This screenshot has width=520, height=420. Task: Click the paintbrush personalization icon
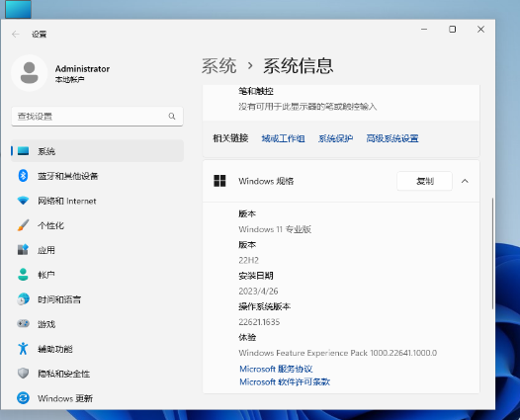[x=23, y=225]
